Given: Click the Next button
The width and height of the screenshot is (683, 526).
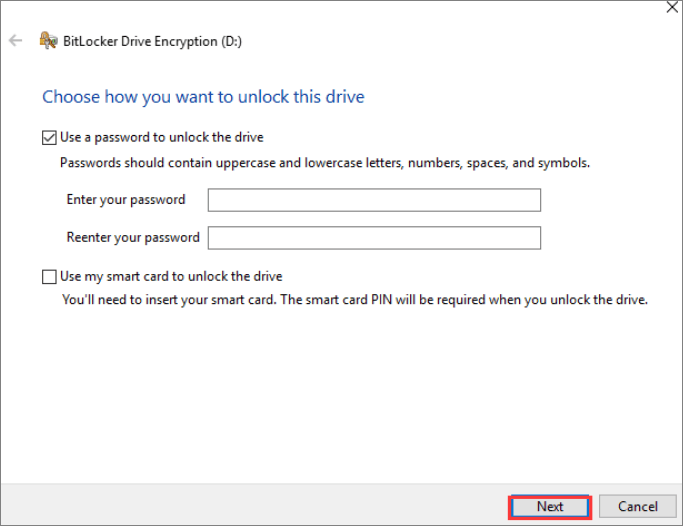Looking at the screenshot, I should point(549,507).
